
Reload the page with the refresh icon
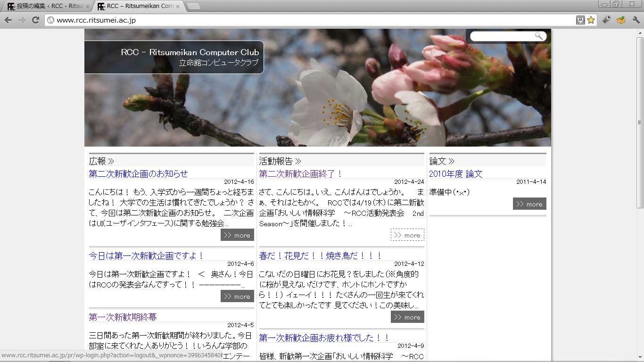(x=35, y=20)
